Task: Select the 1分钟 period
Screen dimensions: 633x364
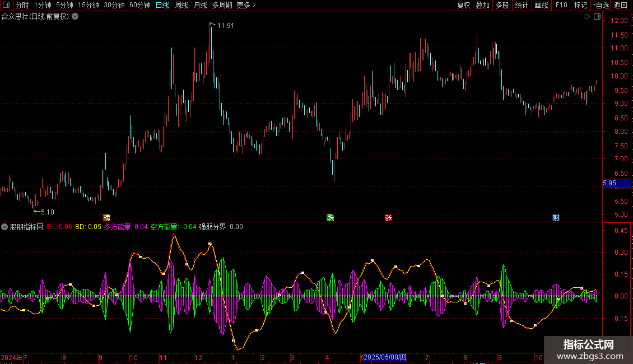Action: [43, 5]
